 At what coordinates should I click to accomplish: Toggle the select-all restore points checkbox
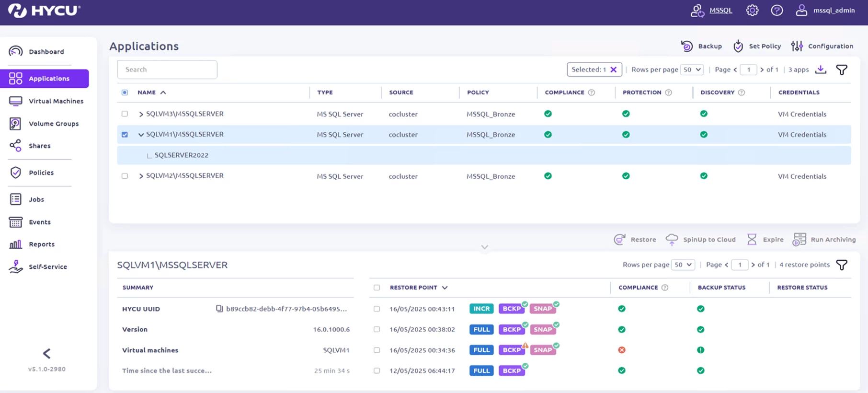(377, 288)
